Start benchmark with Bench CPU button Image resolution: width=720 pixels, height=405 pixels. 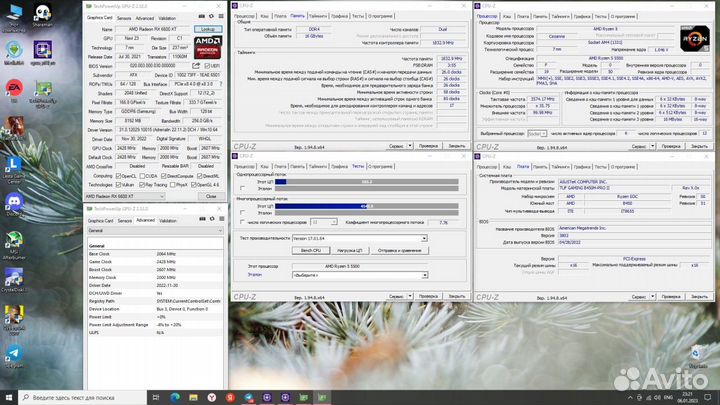point(311,250)
